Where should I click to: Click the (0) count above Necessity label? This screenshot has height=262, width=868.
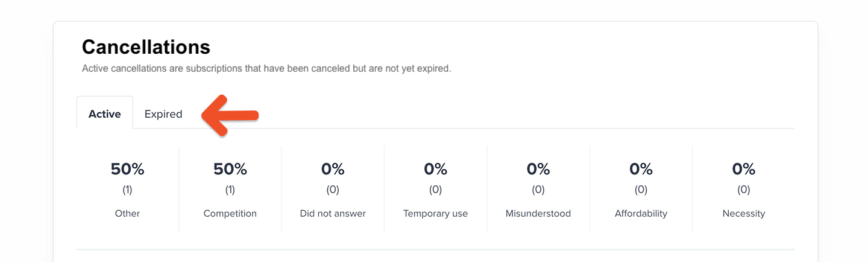pyautogui.click(x=744, y=190)
